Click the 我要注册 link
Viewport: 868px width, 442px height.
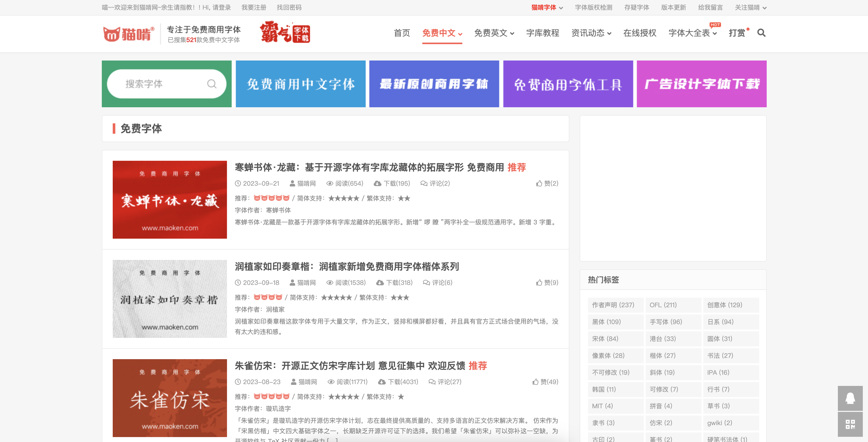(x=254, y=8)
